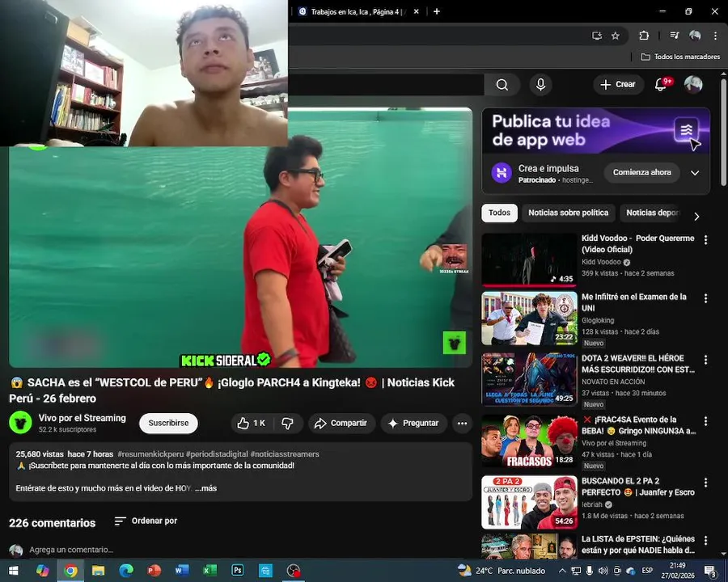
Task: Open the Ordenar por comments sort menu
Action: pyautogui.click(x=146, y=521)
